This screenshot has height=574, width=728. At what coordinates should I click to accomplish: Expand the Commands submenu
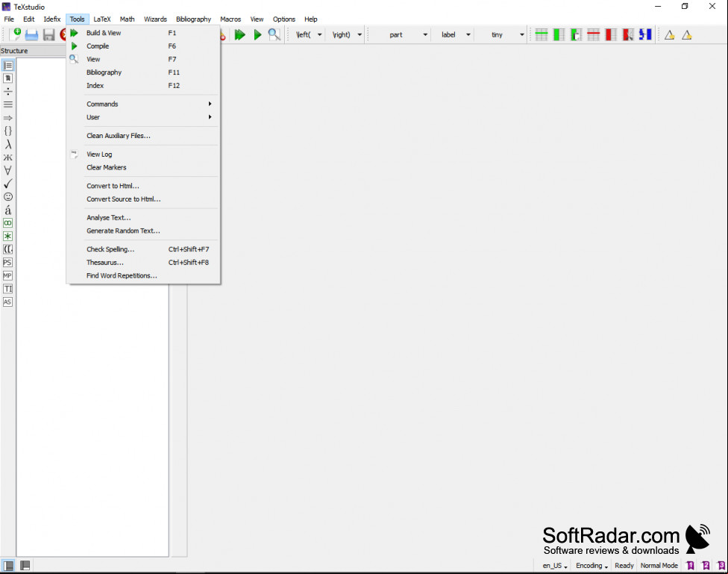(x=143, y=104)
